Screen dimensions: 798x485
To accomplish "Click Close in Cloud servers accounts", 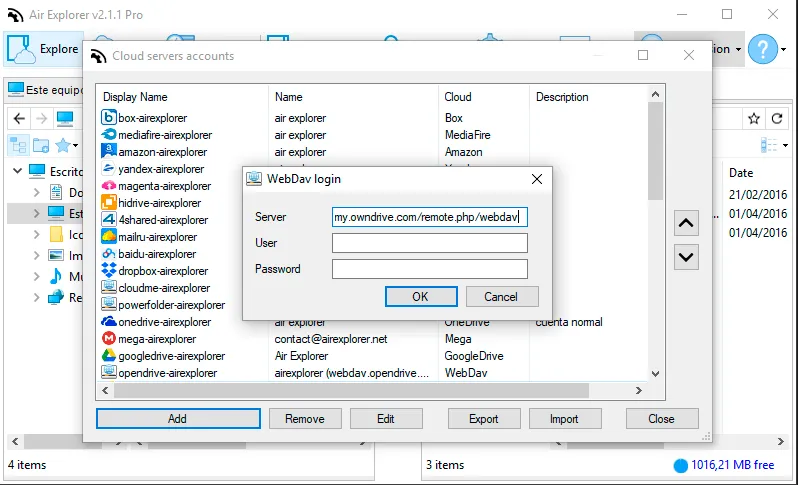I will click(x=662, y=418).
